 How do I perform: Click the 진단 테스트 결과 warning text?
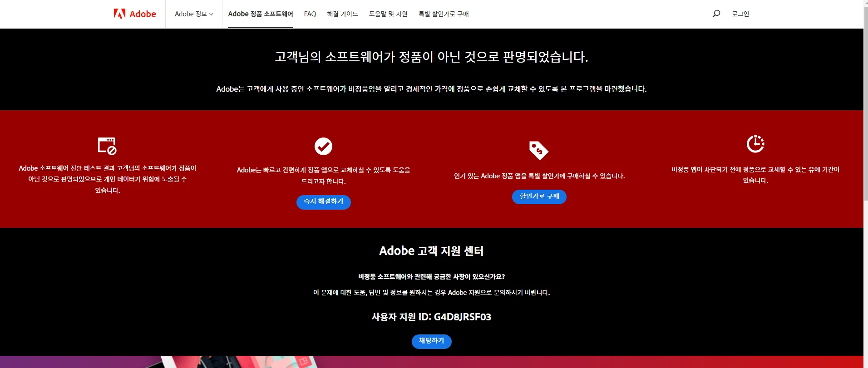coord(108,179)
